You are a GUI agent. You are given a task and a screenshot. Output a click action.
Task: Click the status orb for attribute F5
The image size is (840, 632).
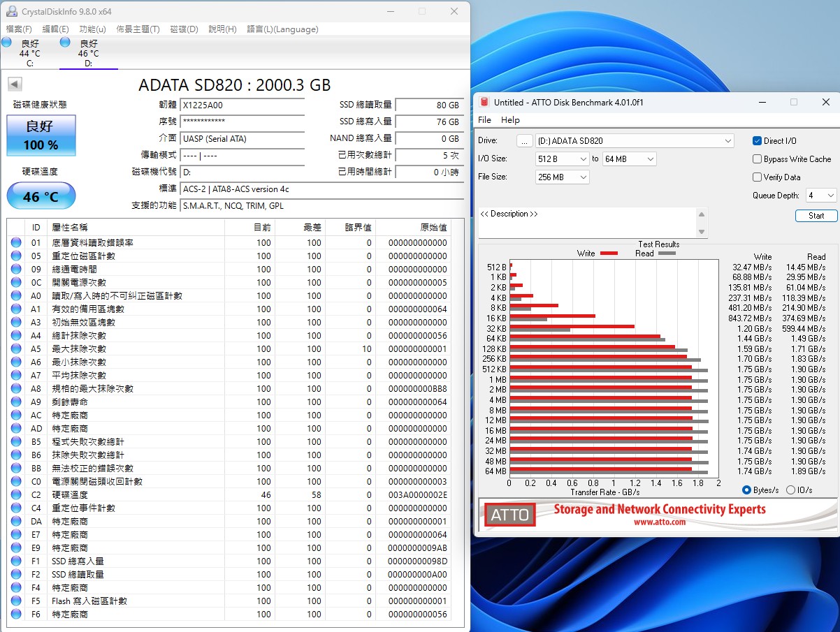(15, 601)
